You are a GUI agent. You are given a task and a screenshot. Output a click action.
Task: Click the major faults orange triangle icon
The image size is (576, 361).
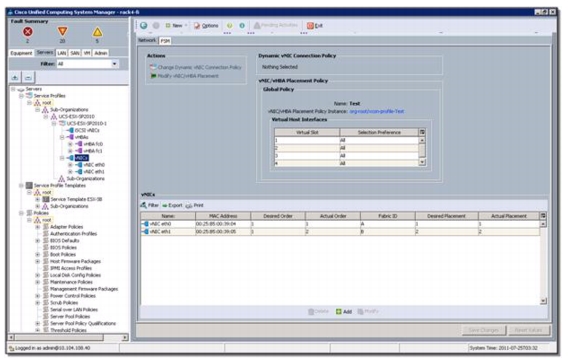click(62, 32)
